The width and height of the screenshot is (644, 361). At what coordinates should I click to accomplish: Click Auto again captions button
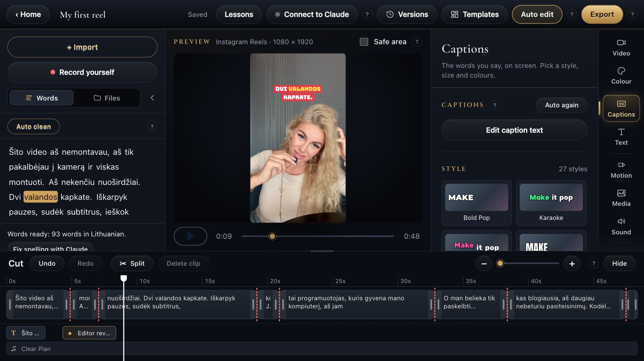pos(561,105)
